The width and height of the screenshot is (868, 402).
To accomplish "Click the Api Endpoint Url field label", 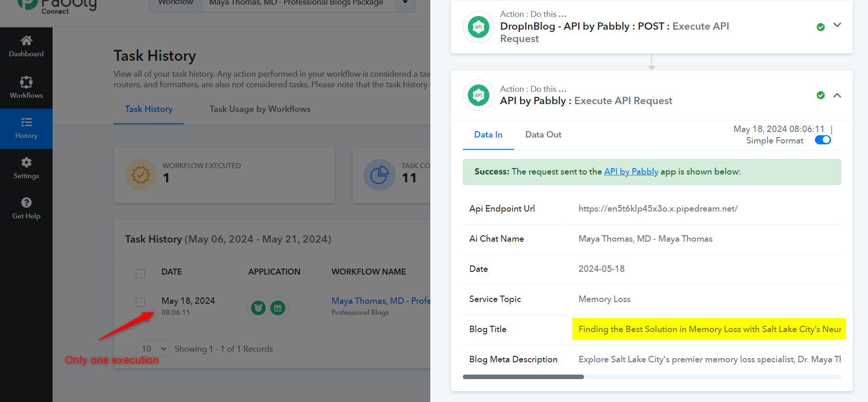I will click(502, 209).
